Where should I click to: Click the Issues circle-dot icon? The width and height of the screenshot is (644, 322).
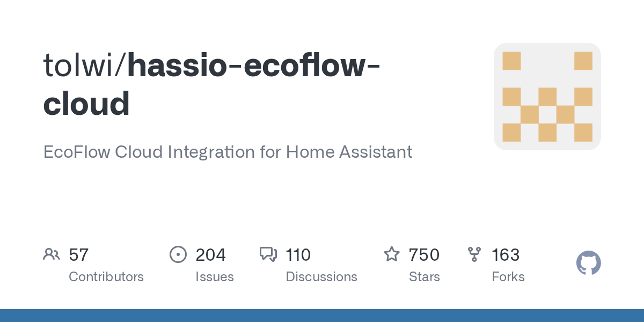(x=178, y=254)
